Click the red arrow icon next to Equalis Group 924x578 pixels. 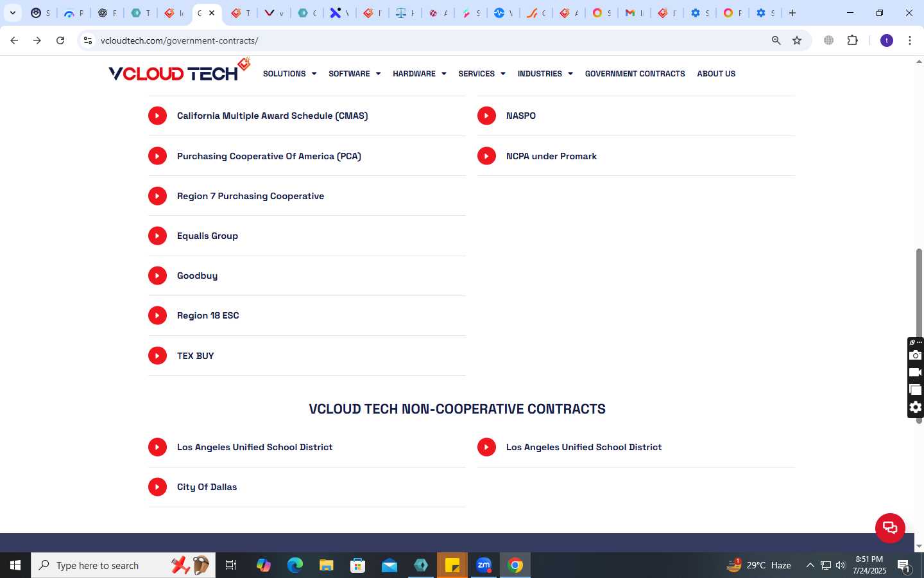(157, 236)
